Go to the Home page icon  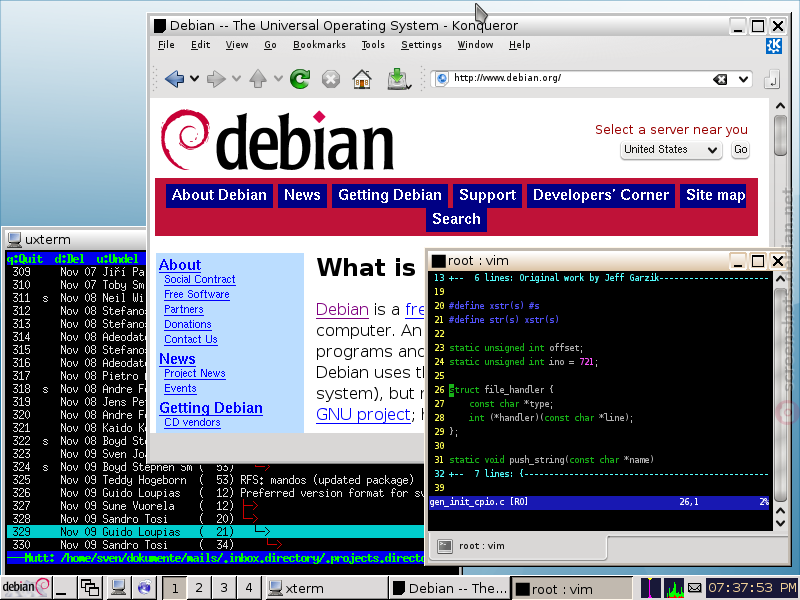(362, 79)
